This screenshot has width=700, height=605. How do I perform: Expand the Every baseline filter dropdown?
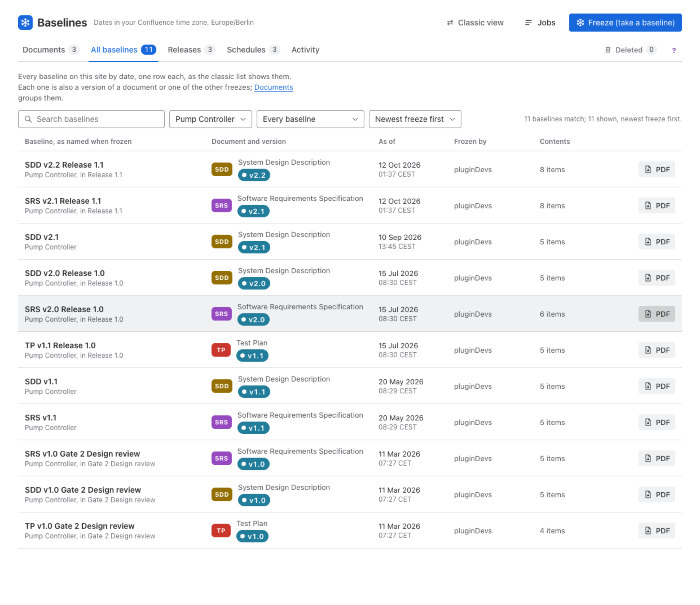[310, 119]
